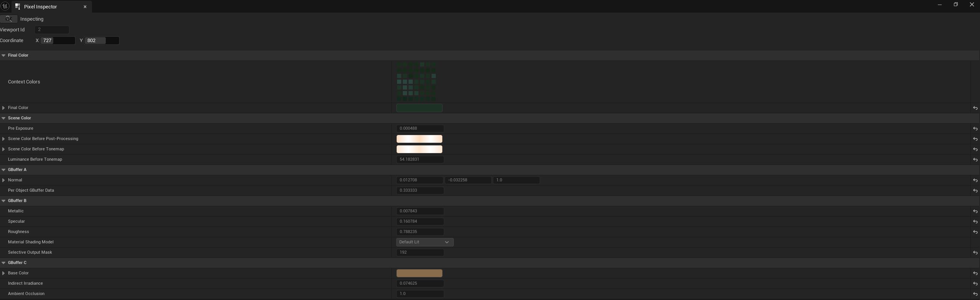Viewport: 980px width, 300px height.
Task: Click the Metallic value field
Action: pyautogui.click(x=420, y=211)
